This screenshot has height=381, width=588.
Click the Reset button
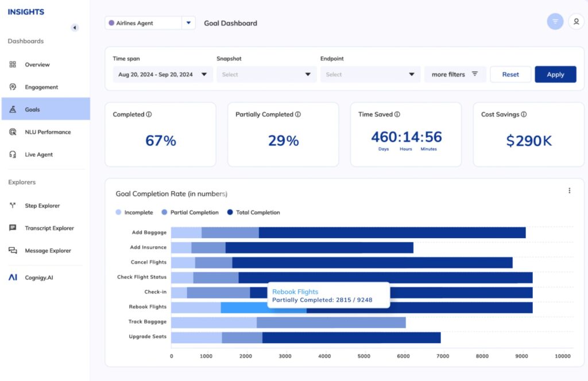(510, 75)
